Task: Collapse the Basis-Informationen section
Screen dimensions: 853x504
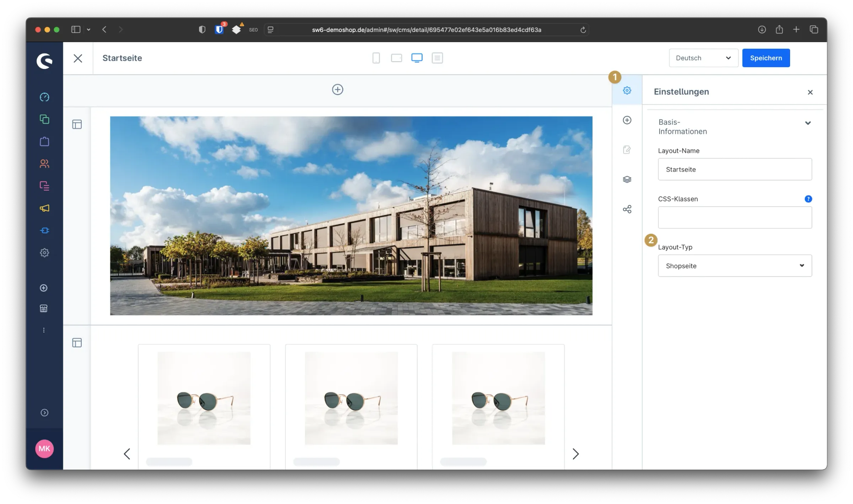Action: (x=808, y=123)
